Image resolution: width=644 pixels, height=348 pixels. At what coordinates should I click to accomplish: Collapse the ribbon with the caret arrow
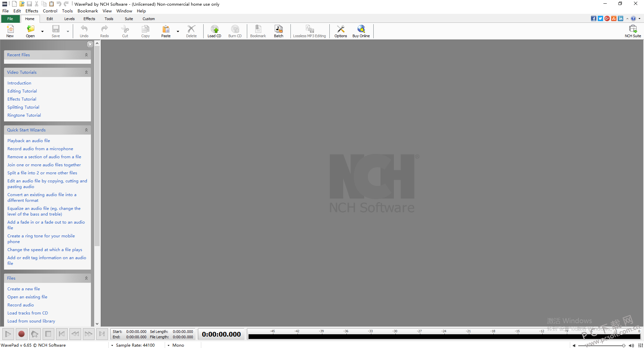[627, 18]
